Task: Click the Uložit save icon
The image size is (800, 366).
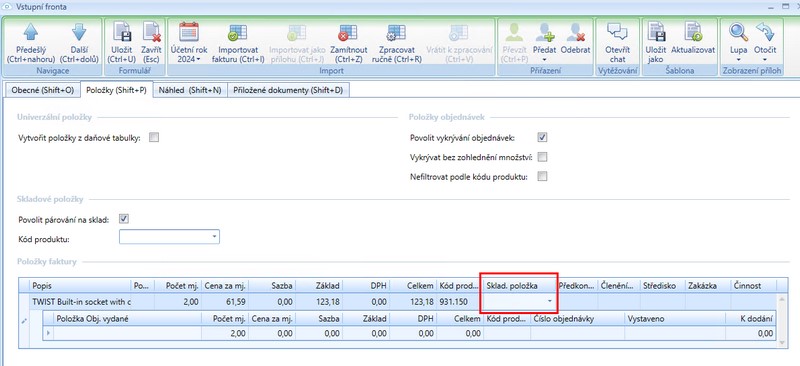Action: 121,32
